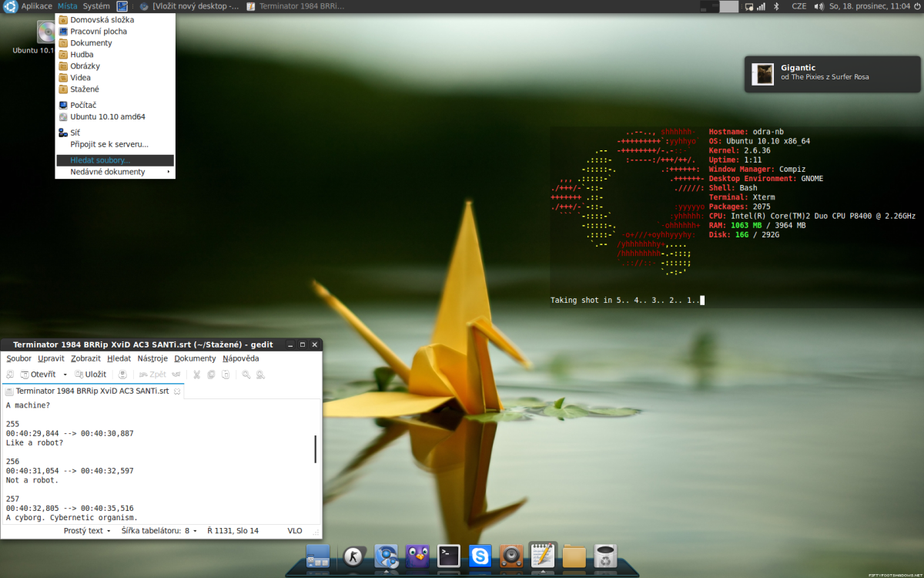The width and height of the screenshot is (924, 578).
Task: Click the print icon in gedit toolbar
Action: 122,375
